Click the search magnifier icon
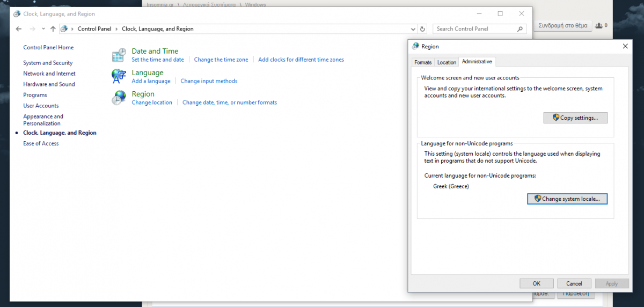 520,29
